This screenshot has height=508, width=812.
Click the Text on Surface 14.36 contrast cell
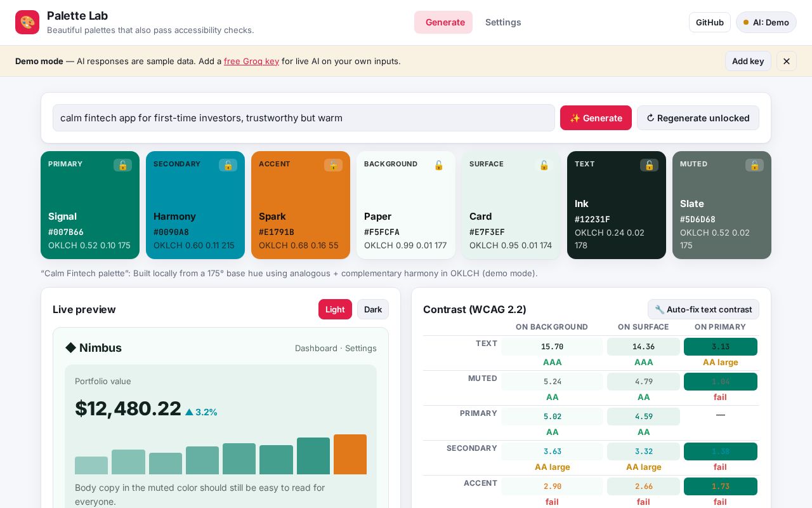point(643,347)
